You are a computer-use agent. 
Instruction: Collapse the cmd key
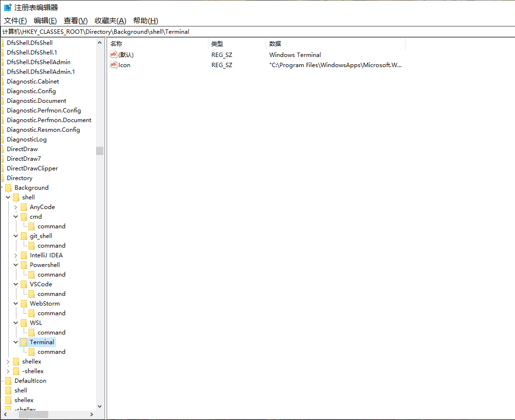click(15, 217)
